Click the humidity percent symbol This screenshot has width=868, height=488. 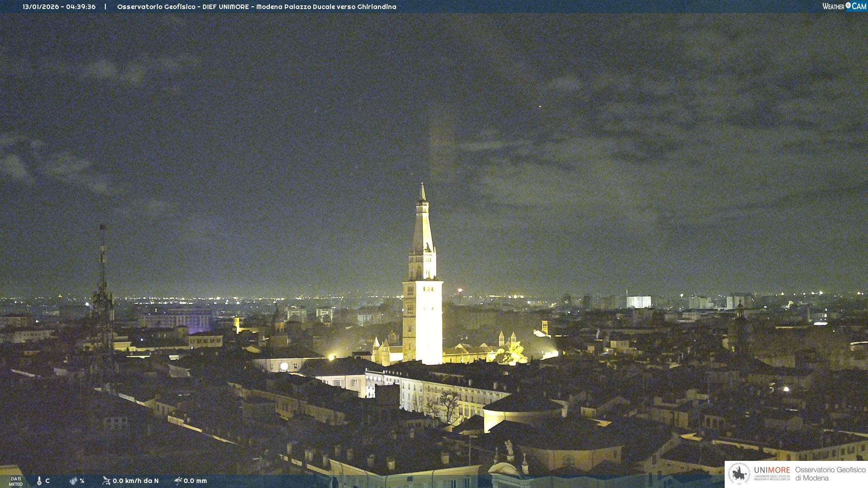point(82,481)
